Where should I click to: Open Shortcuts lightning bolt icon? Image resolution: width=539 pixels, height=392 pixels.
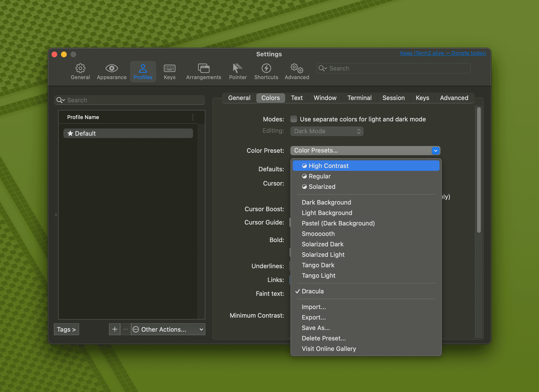point(266,68)
